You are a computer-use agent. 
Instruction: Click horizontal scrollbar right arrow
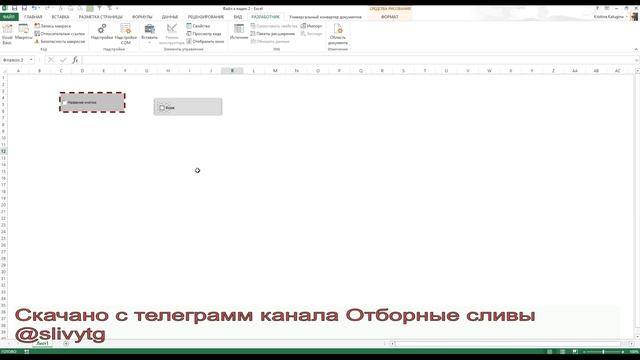pyautogui.click(x=631, y=344)
